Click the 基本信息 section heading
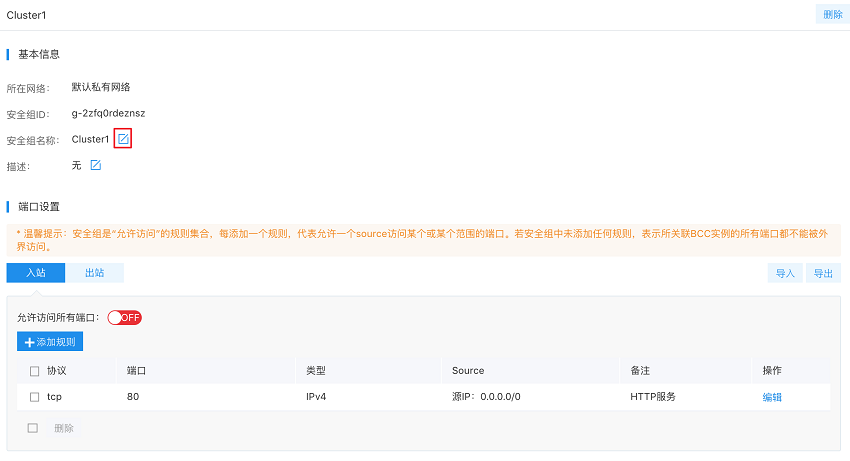This screenshot has width=850, height=461. coord(38,54)
